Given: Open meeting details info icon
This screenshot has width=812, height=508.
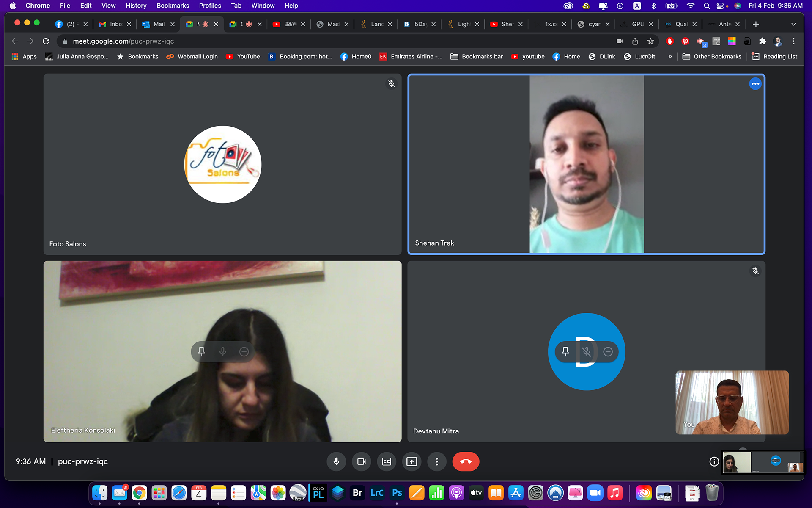Looking at the screenshot, I should [714, 461].
